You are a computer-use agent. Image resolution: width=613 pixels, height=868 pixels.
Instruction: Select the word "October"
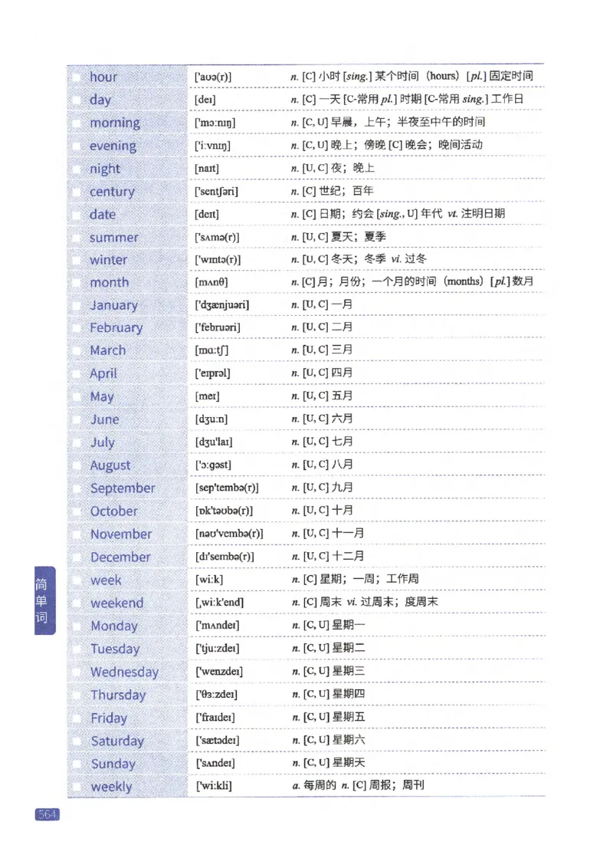(113, 511)
